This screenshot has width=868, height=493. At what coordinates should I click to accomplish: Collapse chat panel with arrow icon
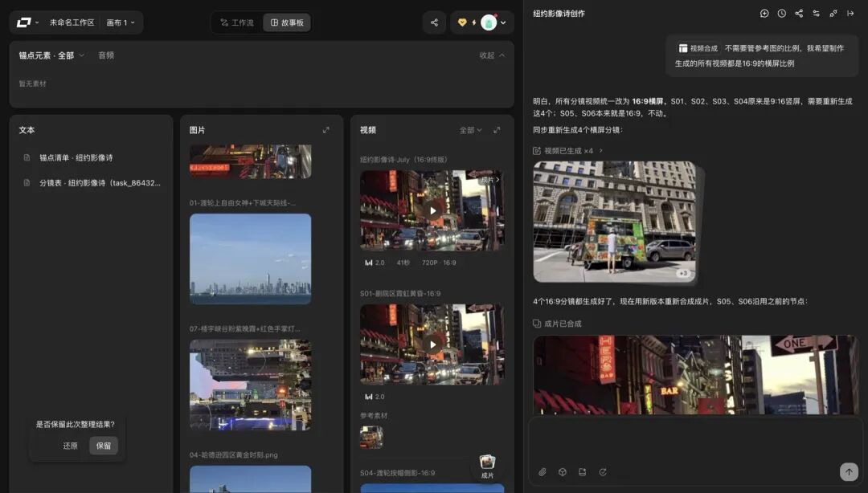pos(850,14)
